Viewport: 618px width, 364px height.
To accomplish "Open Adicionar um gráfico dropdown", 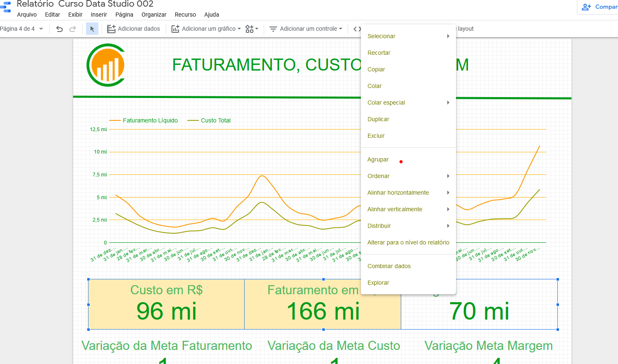I will click(206, 29).
